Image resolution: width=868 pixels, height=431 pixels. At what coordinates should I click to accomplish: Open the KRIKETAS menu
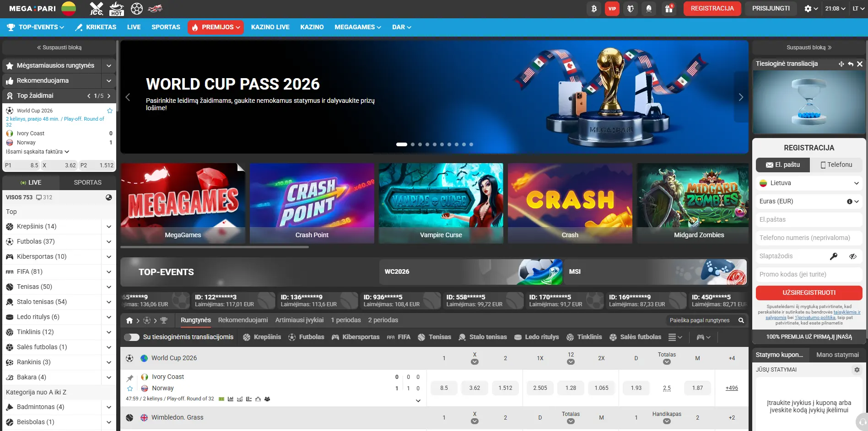point(96,27)
